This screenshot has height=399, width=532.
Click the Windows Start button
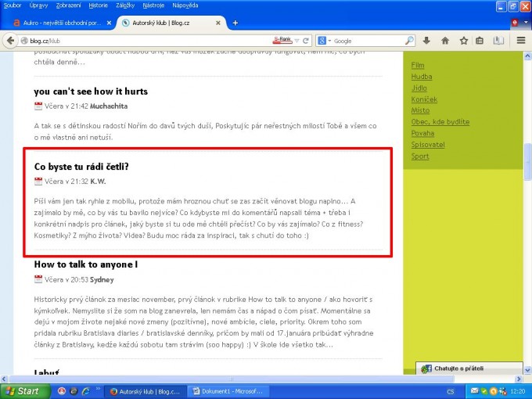22,390
